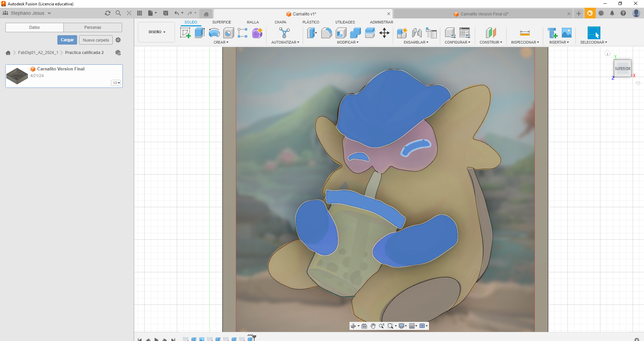Select the Joint tool
The width and height of the screenshot is (644, 341).
tap(417, 33)
